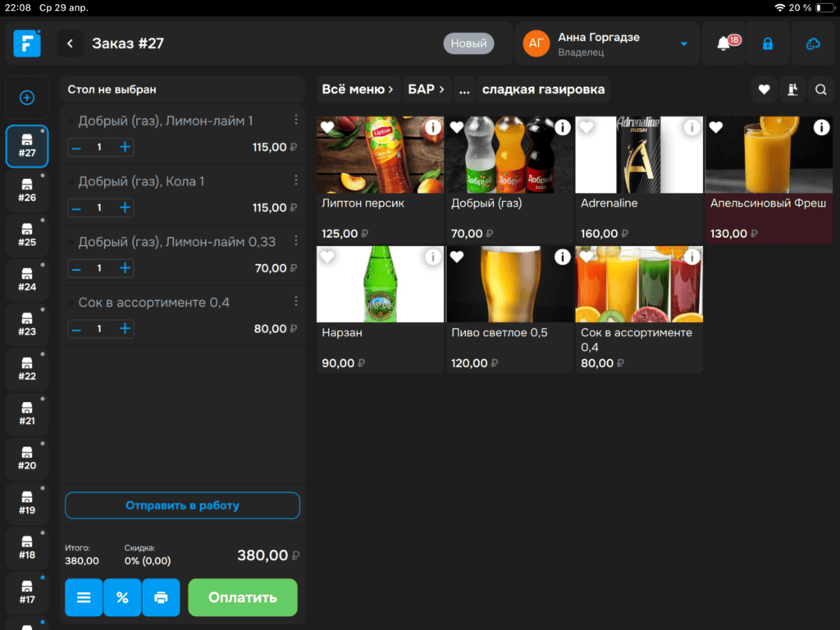Show favorites with the heart filter icon
Image resolution: width=840 pixels, height=630 pixels.
coord(764,89)
